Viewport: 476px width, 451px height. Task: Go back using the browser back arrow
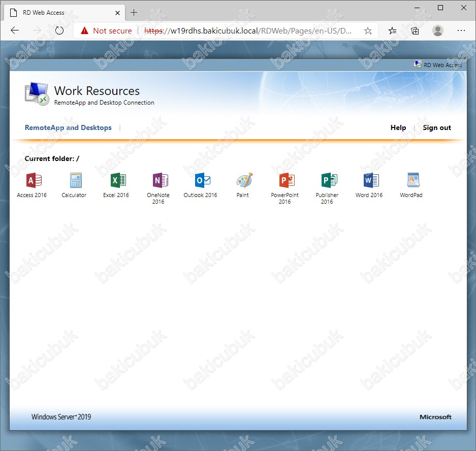(x=15, y=30)
